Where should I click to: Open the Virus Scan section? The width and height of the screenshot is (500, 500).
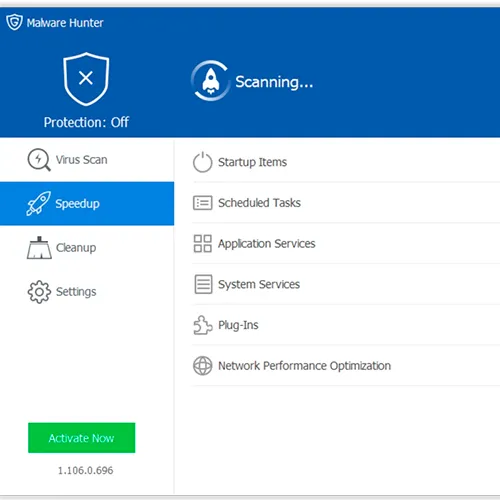87,160
